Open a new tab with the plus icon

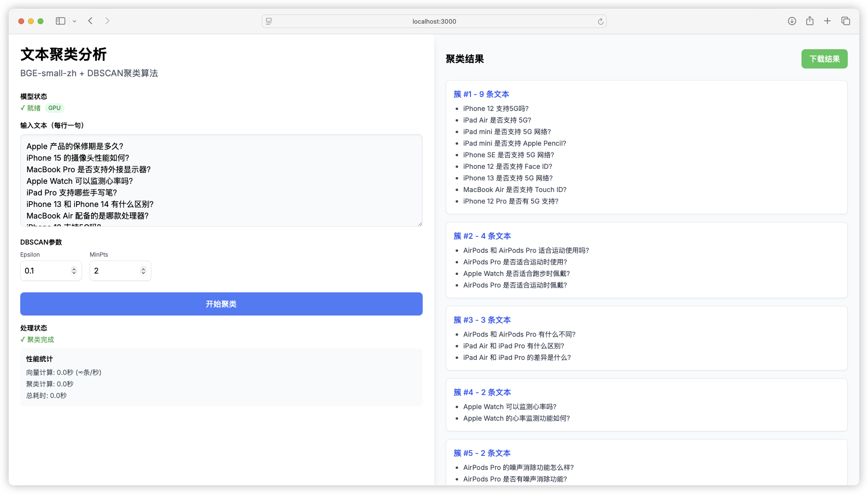point(827,21)
